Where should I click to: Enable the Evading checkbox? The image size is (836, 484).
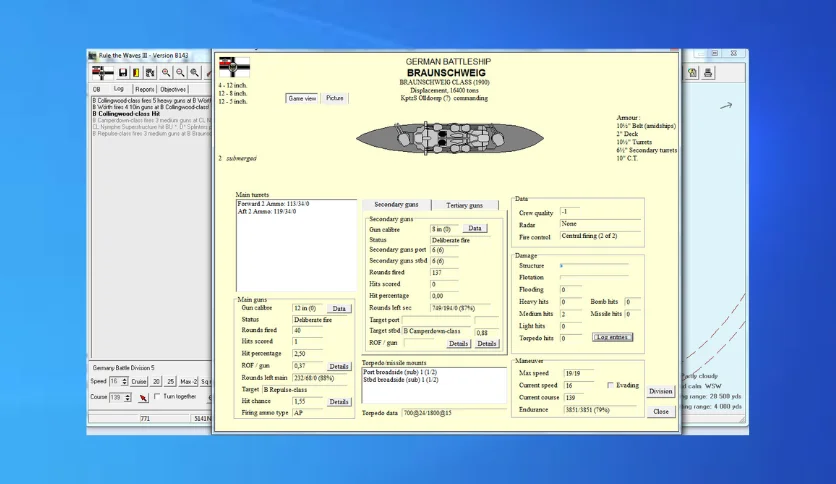coord(610,385)
